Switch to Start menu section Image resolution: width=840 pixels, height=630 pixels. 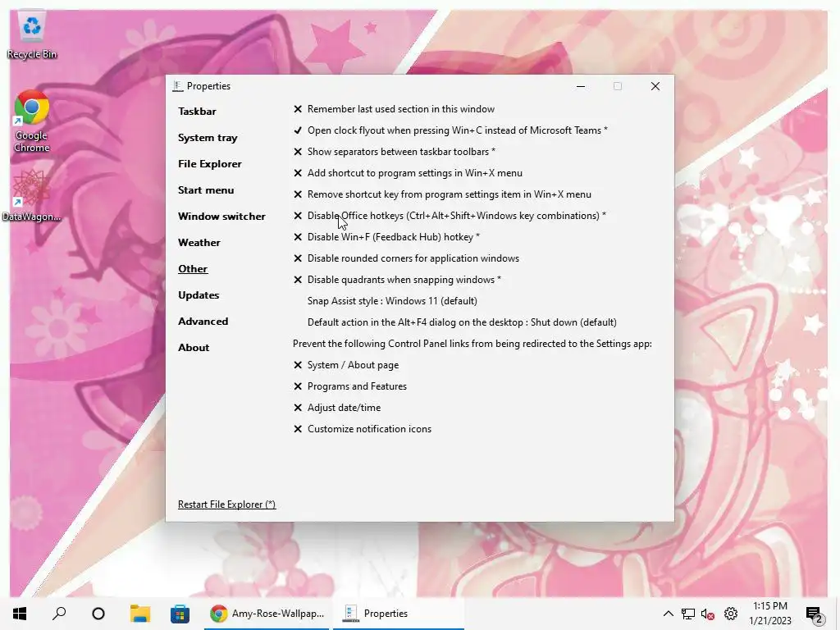coord(206,190)
